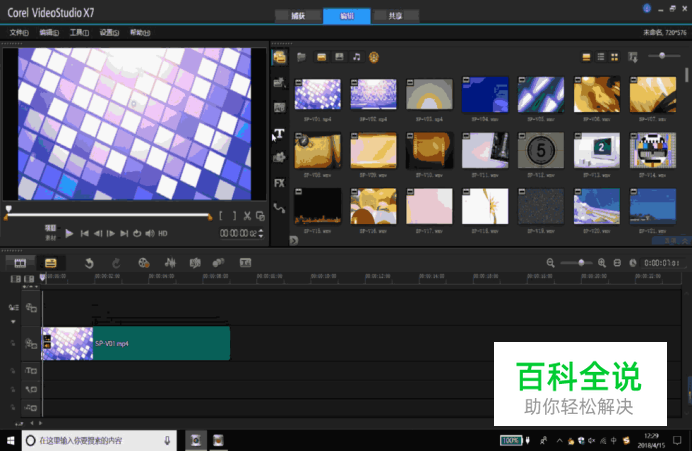Toggle the video track lock icon
The width and height of the screenshot is (692, 451).
coord(13,343)
